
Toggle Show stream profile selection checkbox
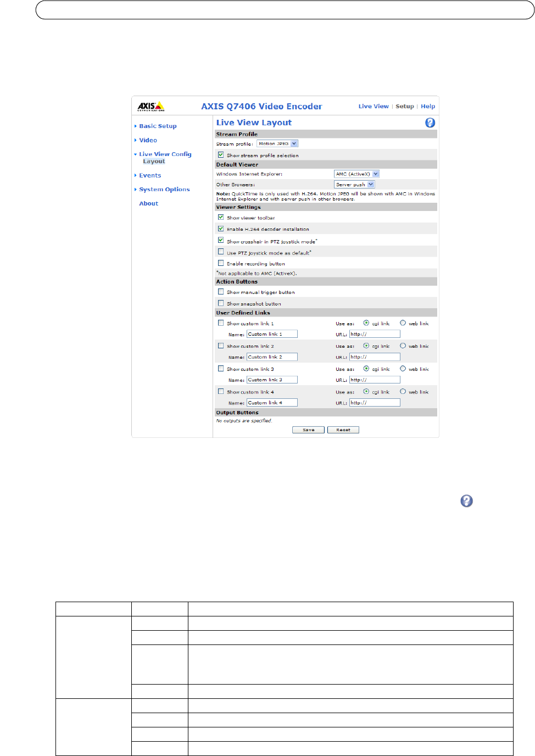click(x=221, y=155)
